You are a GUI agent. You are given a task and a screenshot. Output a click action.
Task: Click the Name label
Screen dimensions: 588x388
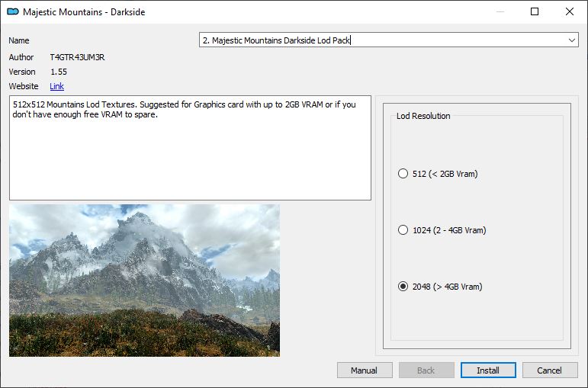click(x=19, y=40)
